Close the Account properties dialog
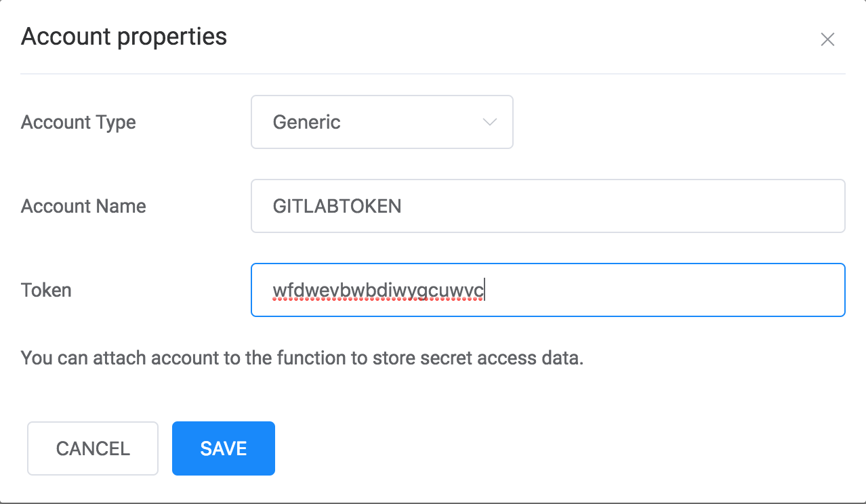The image size is (866, 504). pos(827,39)
